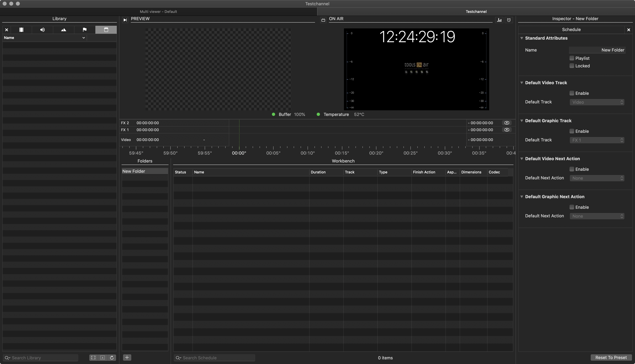Screen dimensions: 635x364
Task: Filter the library by the flag icon
Action: coord(85,30)
